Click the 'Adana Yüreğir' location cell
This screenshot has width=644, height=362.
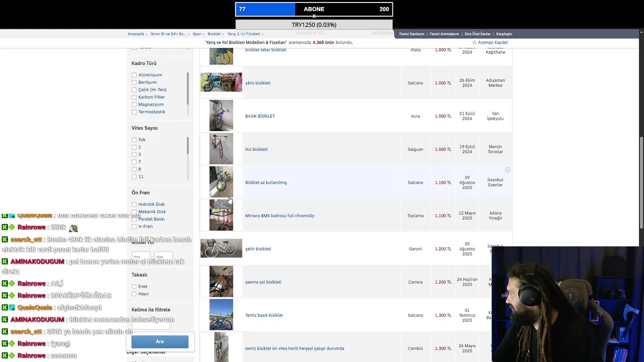click(495, 216)
